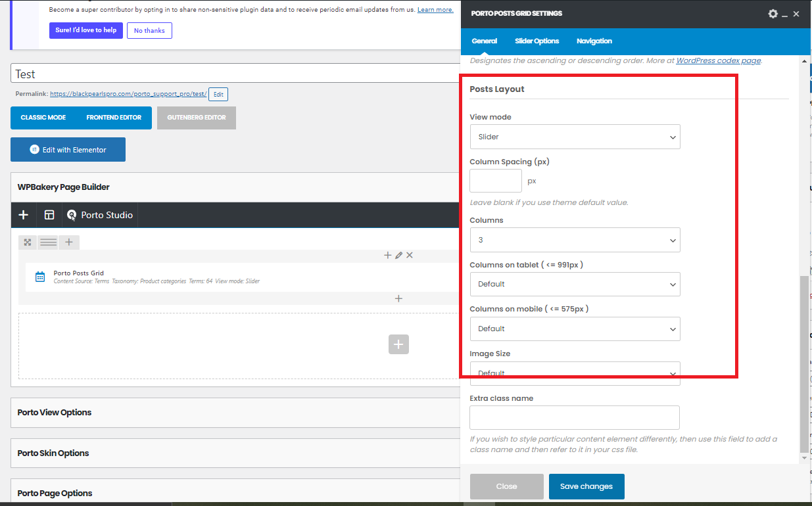The image size is (812, 506).
Task: Click the Sure! I'd love to help button
Action: pyautogui.click(x=86, y=30)
